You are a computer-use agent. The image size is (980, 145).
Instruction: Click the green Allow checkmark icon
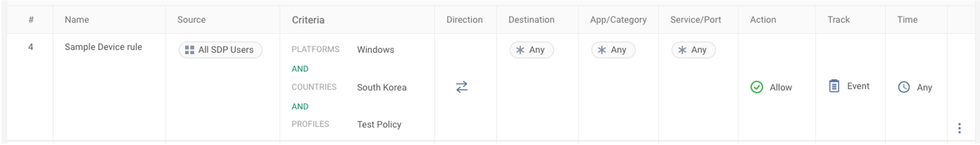756,87
